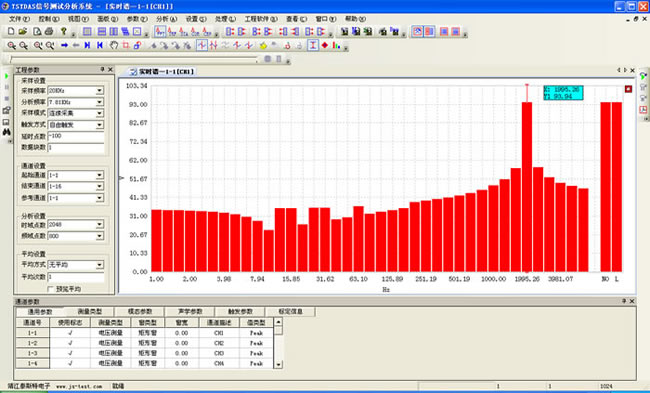Click the new file icon
This screenshot has height=393, width=650.
pyautogui.click(x=11, y=32)
